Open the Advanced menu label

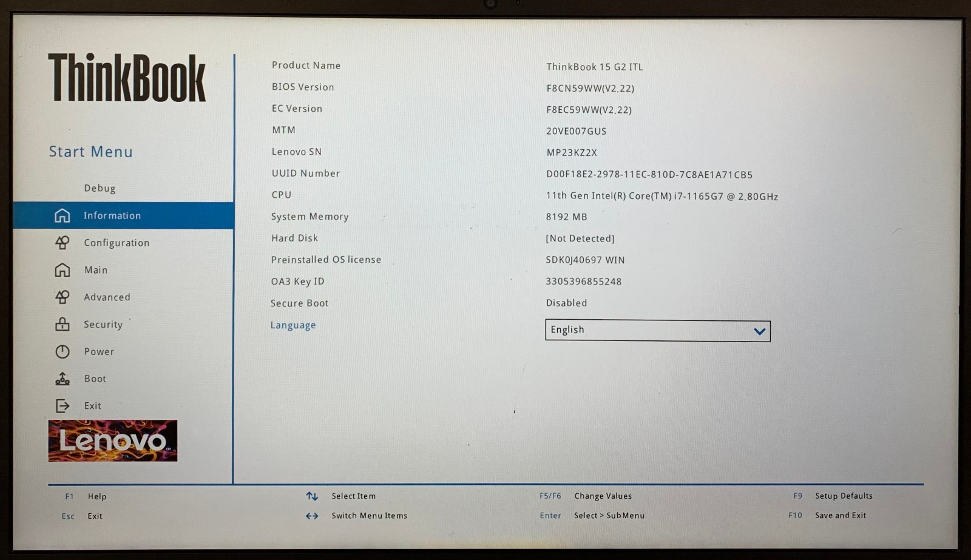point(107,297)
